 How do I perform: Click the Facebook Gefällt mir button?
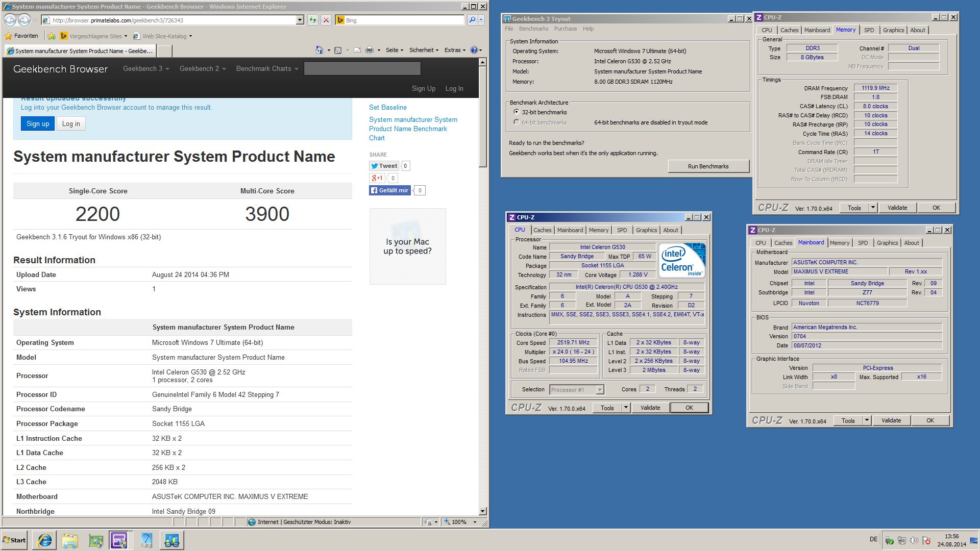(390, 190)
